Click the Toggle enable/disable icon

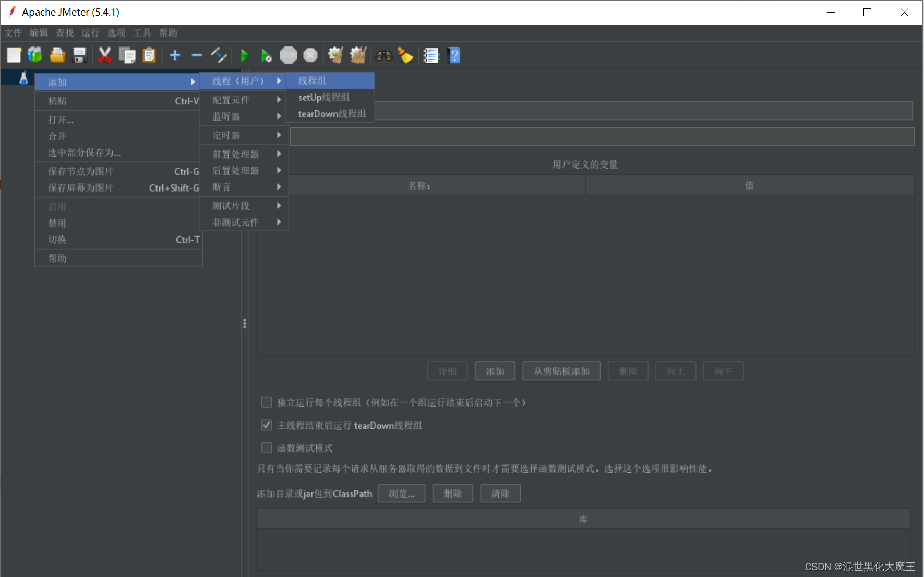(x=219, y=55)
